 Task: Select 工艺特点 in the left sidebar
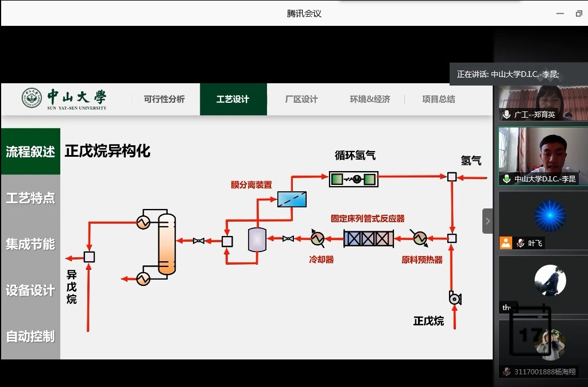(30, 198)
